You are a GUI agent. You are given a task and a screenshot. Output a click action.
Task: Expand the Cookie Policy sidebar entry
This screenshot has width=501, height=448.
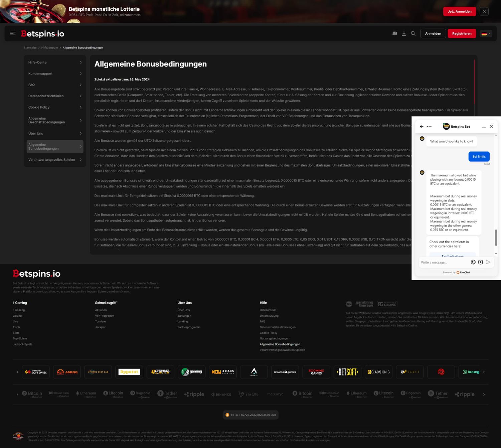(55, 107)
